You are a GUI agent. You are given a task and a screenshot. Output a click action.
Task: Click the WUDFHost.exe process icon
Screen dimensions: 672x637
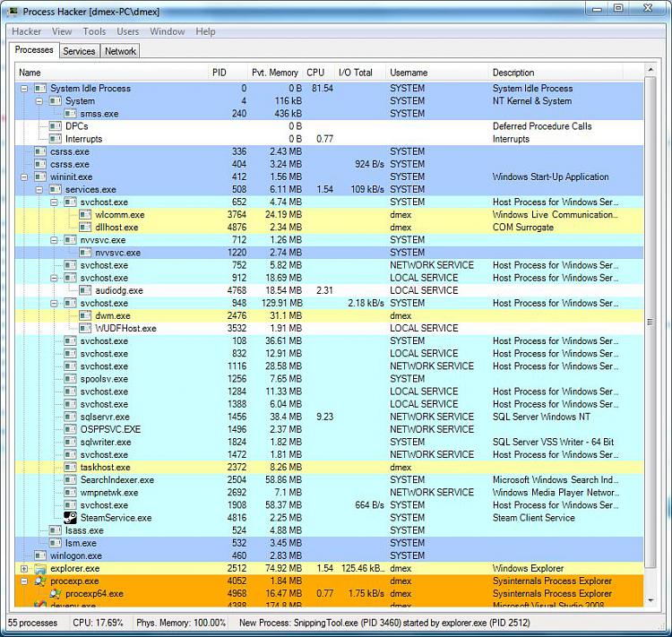(x=85, y=329)
